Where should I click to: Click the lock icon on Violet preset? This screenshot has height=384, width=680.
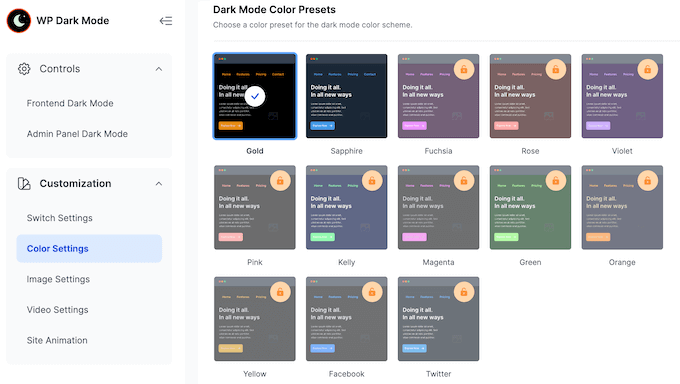(x=647, y=69)
